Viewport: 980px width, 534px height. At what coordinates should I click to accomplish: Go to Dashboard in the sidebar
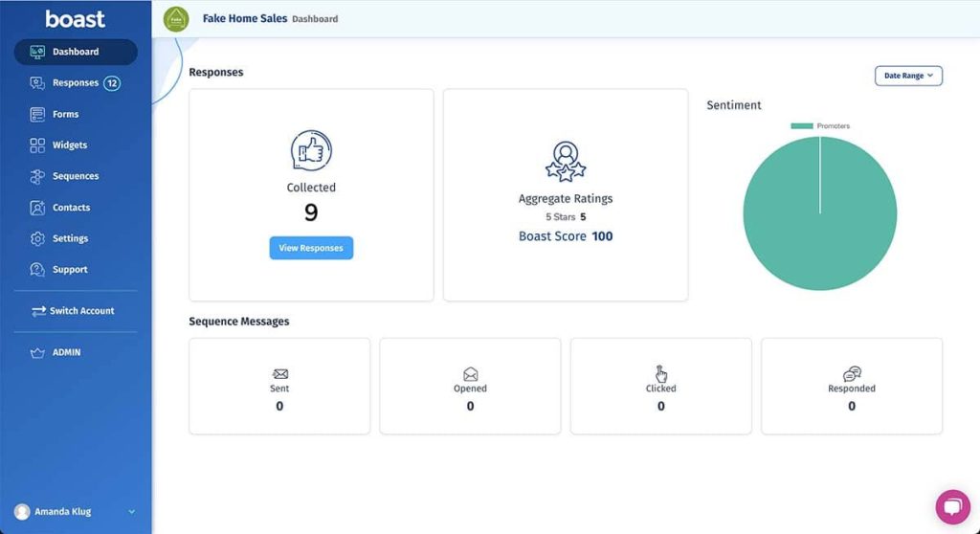click(76, 52)
